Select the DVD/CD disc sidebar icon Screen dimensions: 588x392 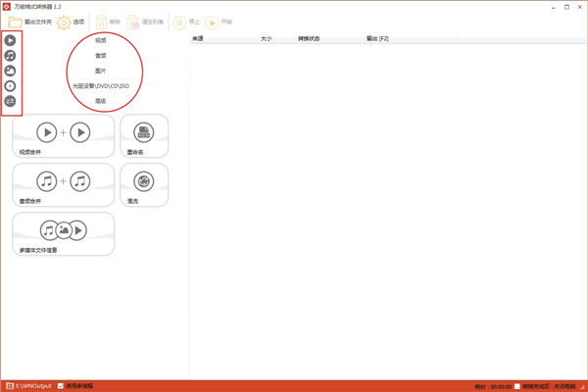click(10, 86)
